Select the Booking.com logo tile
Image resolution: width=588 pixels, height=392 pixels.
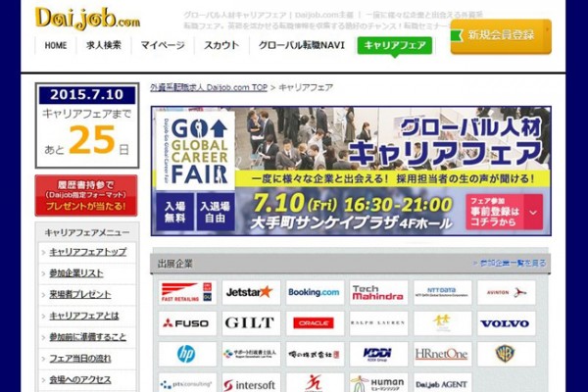[x=315, y=292]
